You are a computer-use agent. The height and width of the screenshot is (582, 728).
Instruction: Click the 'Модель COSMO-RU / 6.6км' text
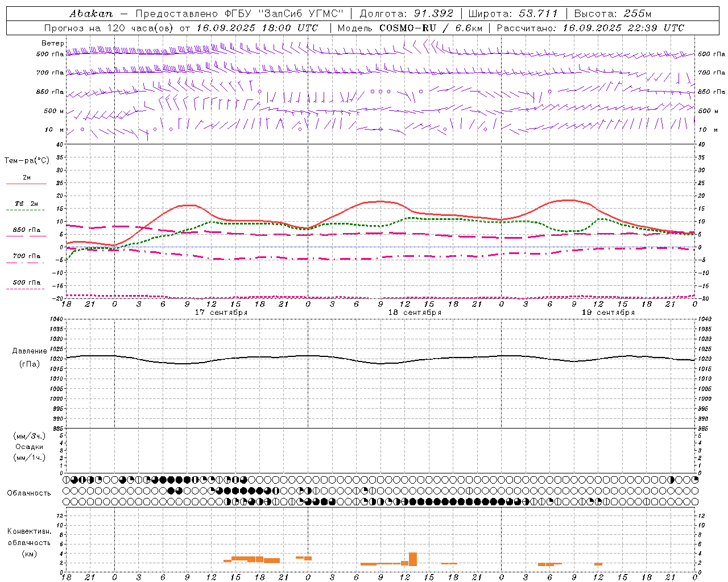tap(409, 28)
